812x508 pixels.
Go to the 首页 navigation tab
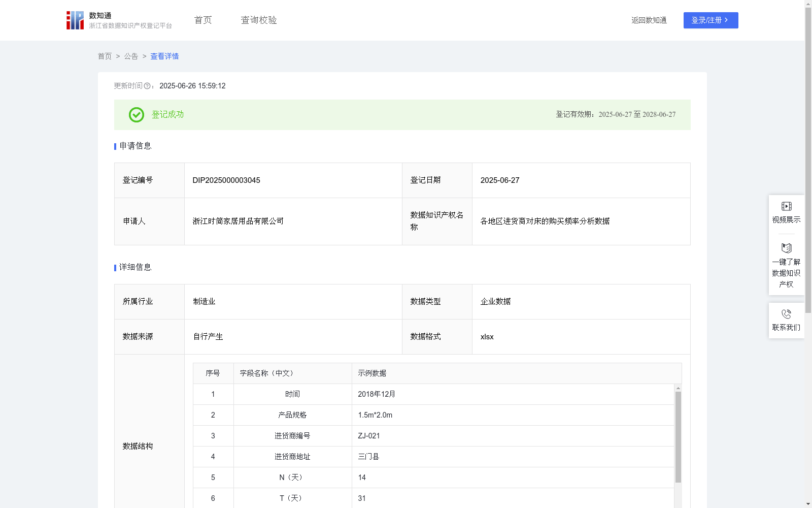point(203,20)
